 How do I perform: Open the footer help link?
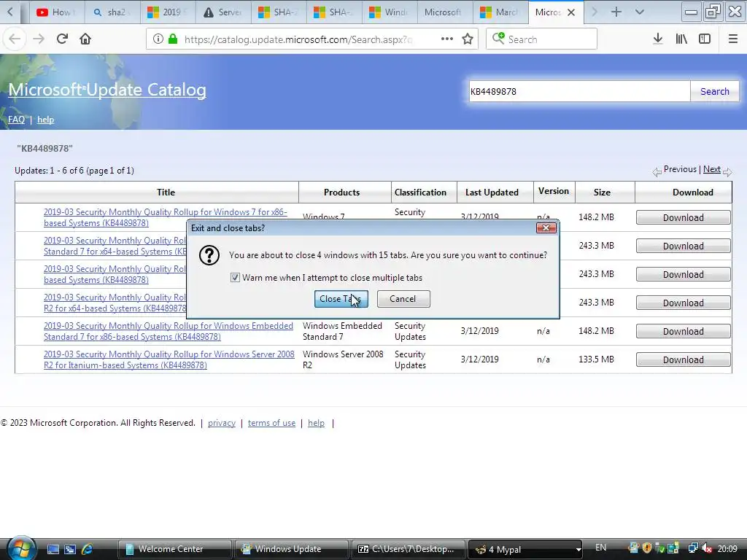coord(317,423)
